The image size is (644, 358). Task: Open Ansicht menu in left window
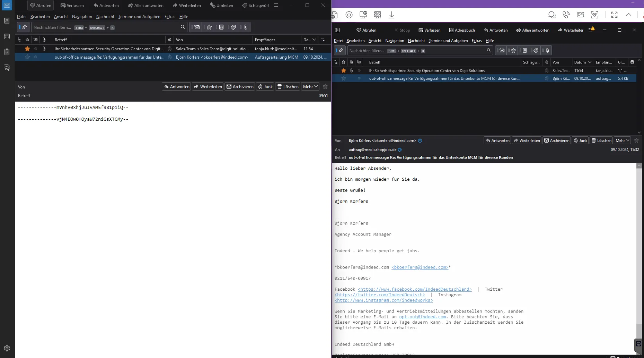61,16
